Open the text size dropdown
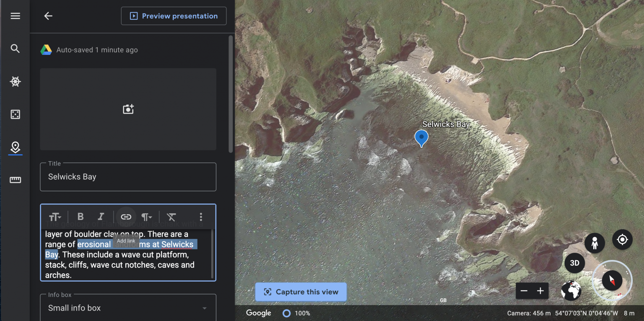This screenshot has height=321, width=644. coord(55,217)
